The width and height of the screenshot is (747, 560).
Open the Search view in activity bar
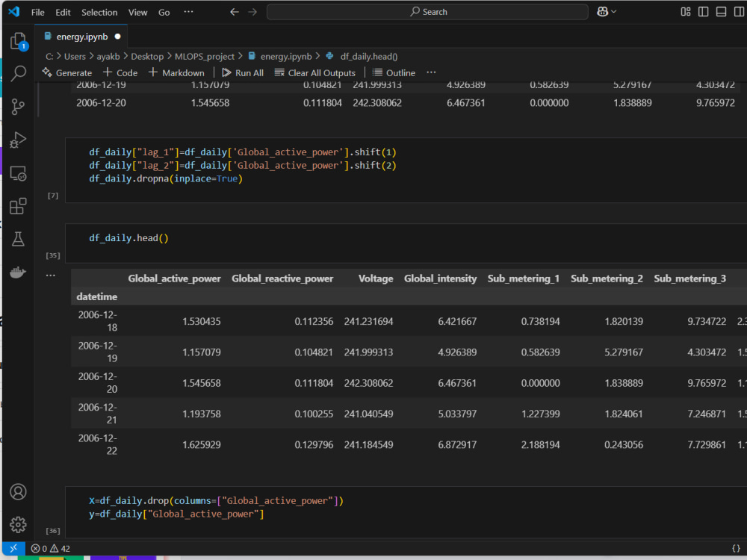pyautogui.click(x=18, y=73)
